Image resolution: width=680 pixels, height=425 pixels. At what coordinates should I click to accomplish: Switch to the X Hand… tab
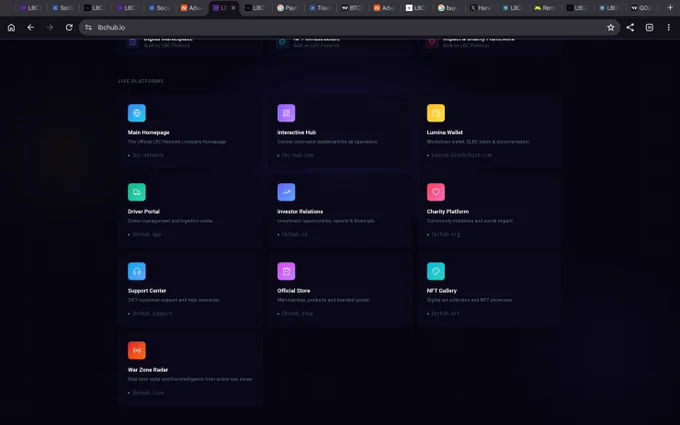(481, 8)
